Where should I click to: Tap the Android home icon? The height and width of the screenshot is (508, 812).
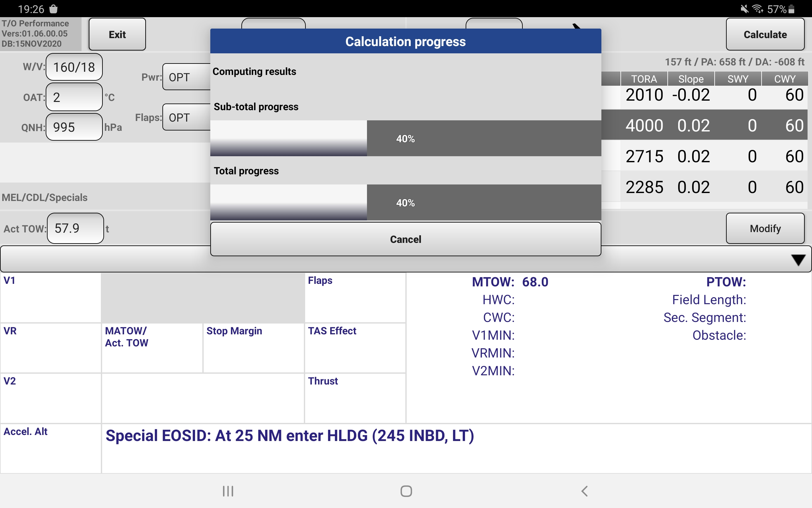click(x=406, y=491)
